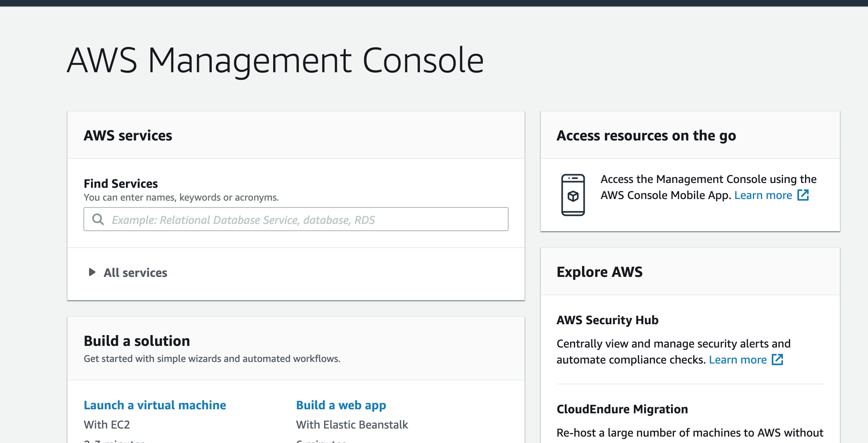
Task: Open Build a web app wizard
Action: click(x=341, y=405)
